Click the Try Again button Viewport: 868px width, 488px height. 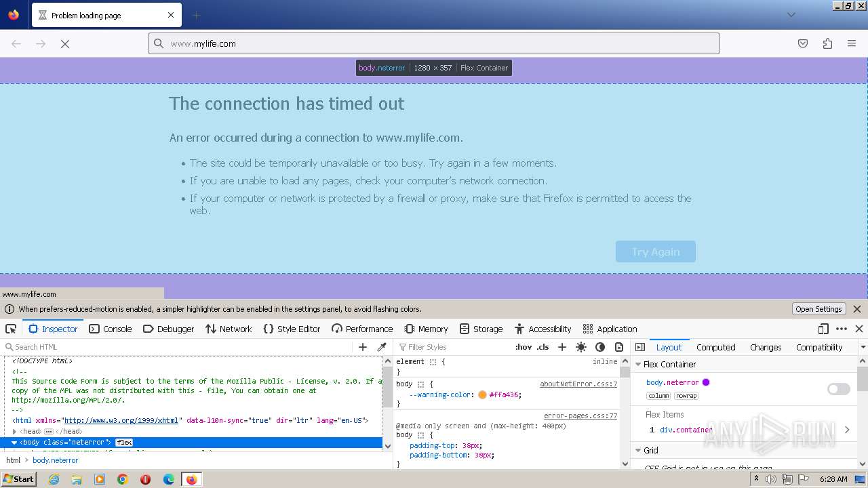[656, 251]
